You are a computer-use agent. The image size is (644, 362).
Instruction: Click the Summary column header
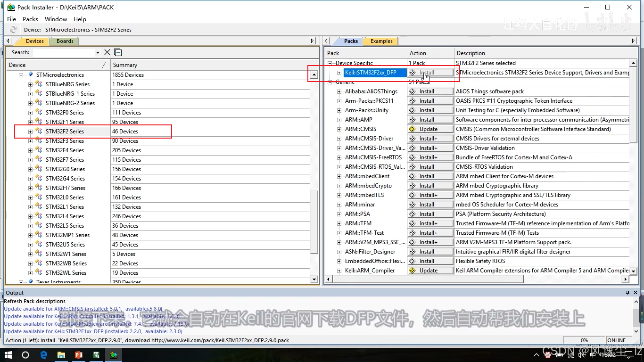tap(211, 65)
